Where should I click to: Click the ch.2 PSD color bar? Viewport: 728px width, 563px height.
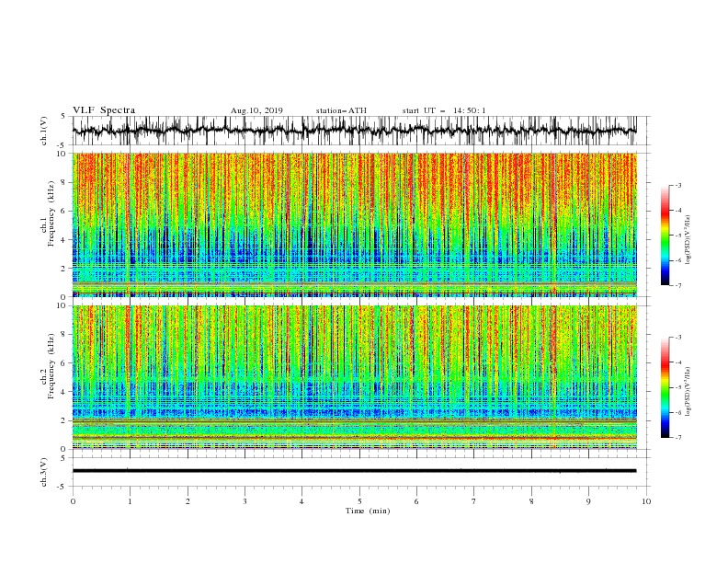click(665, 387)
